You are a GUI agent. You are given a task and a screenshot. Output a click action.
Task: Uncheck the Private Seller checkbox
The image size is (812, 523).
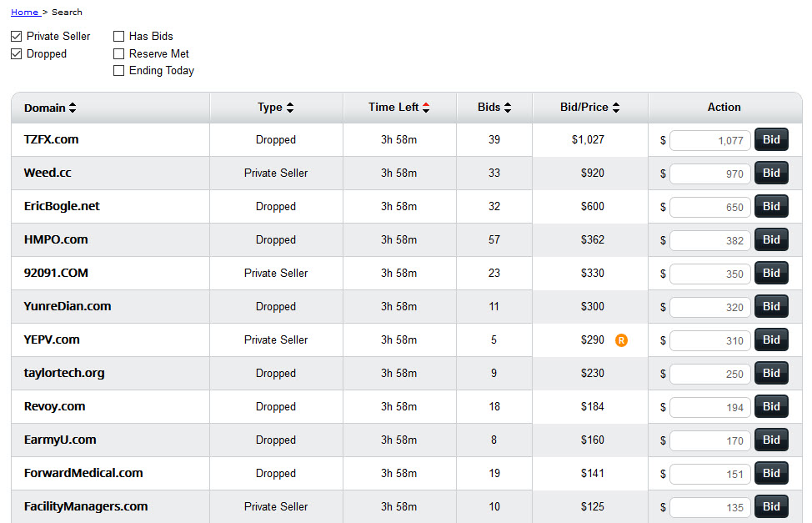coord(17,36)
